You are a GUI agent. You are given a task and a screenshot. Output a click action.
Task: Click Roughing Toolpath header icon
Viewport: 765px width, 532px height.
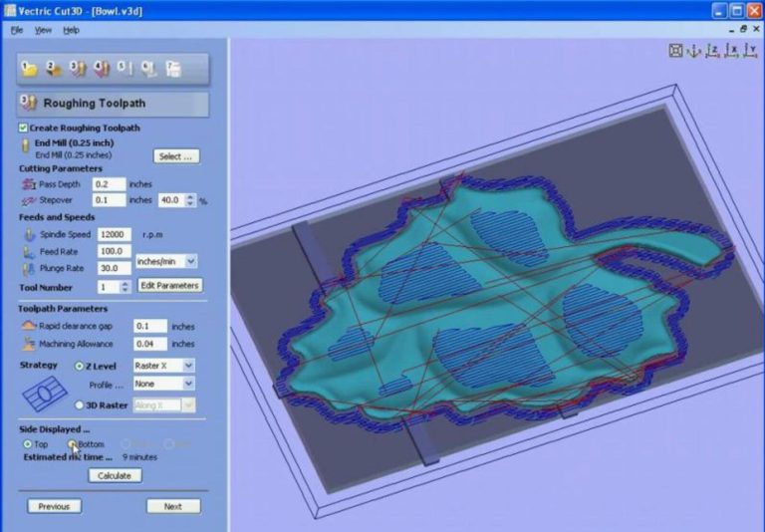[28, 103]
